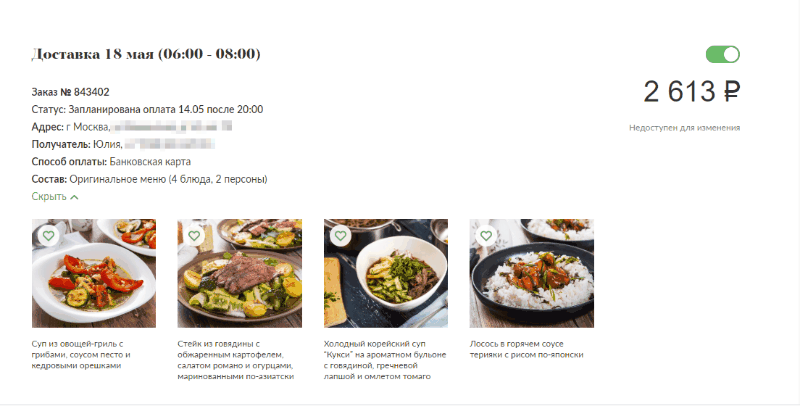This screenshot has width=800, height=406.
Task: Click dish title Лосось в горячем соусе терияки
Action: tap(526, 349)
